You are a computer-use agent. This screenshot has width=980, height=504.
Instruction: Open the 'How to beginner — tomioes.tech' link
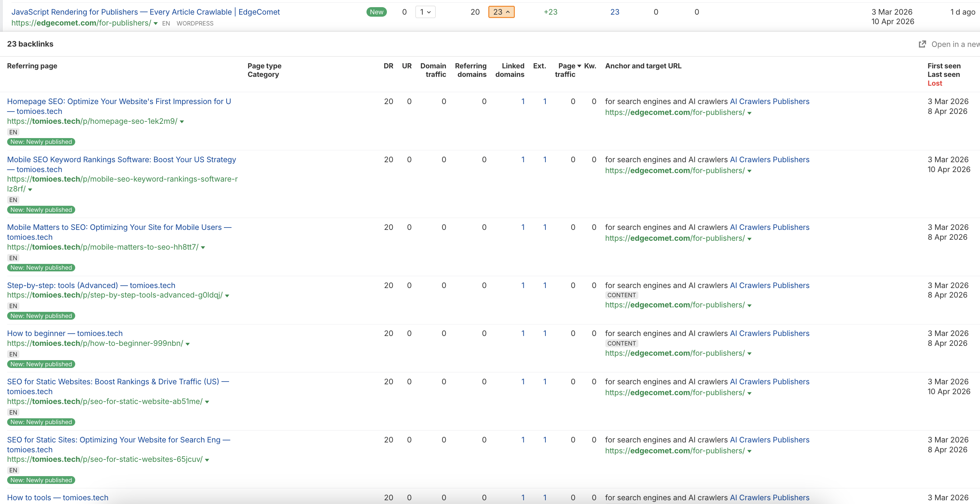(65, 333)
